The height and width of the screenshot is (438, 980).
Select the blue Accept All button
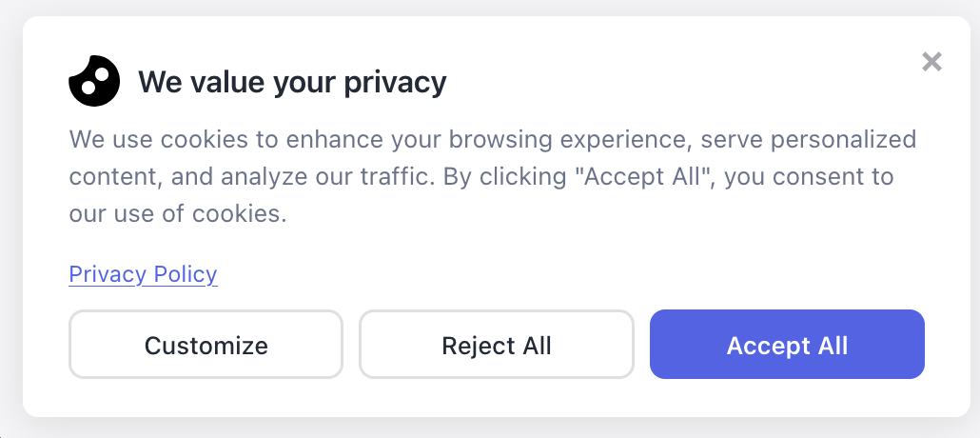tap(787, 344)
